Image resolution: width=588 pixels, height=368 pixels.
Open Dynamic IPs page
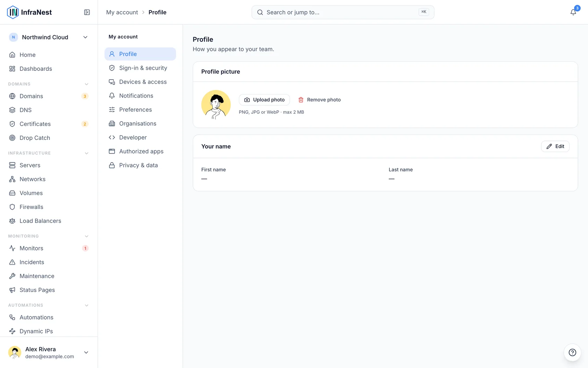click(x=49, y=331)
